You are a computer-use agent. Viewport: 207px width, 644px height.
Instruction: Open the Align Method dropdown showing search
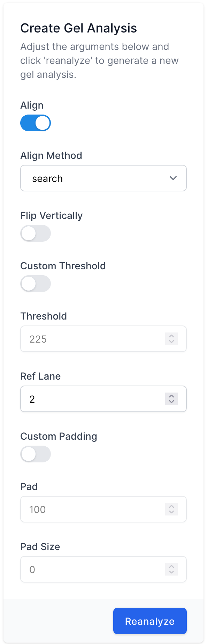[103, 178]
